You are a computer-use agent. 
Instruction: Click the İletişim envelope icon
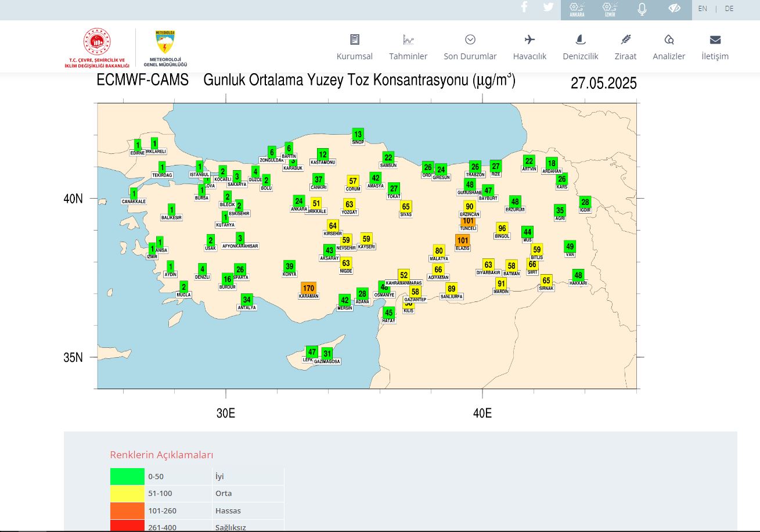pyautogui.click(x=715, y=39)
